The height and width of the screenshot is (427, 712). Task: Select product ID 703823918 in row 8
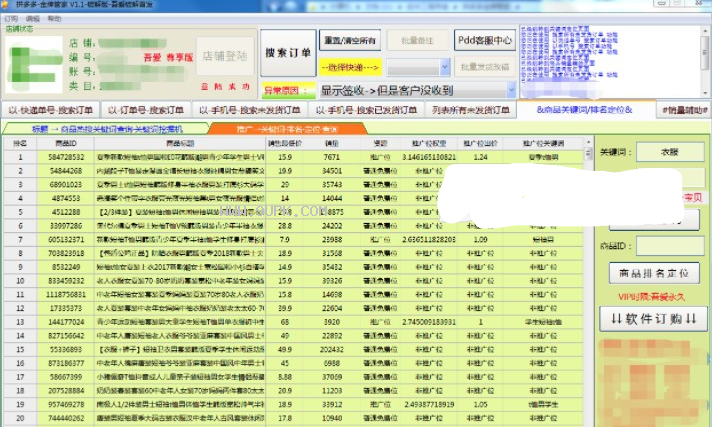pyautogui.click(x=66, y=253)
